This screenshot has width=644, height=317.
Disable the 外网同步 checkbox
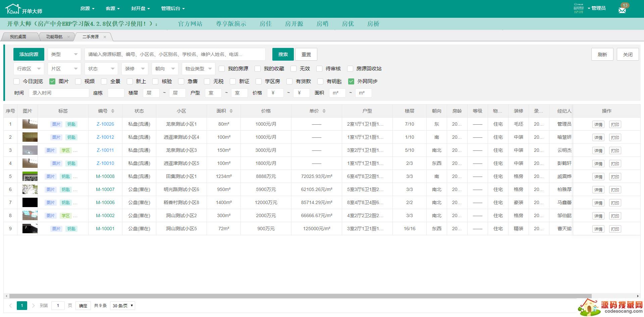click(351, 81)
